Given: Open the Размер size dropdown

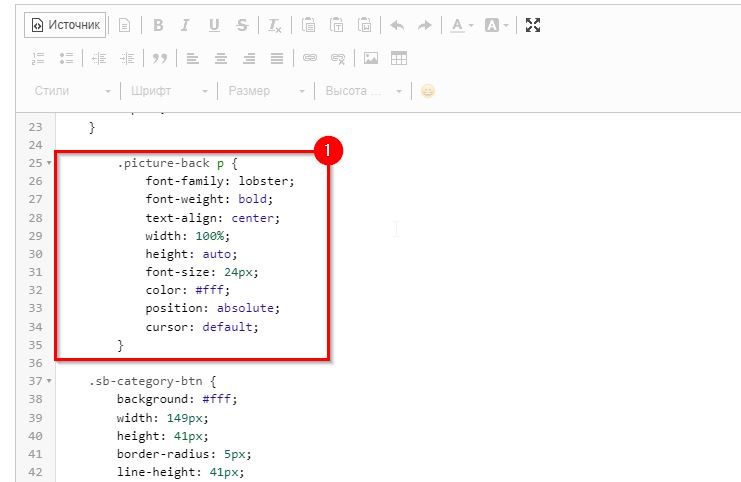Looking at the screenshot, I should point(267,91).
